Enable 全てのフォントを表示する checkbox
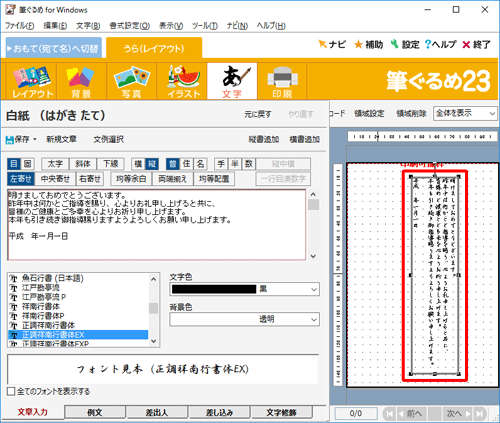 tap(11, 391)
